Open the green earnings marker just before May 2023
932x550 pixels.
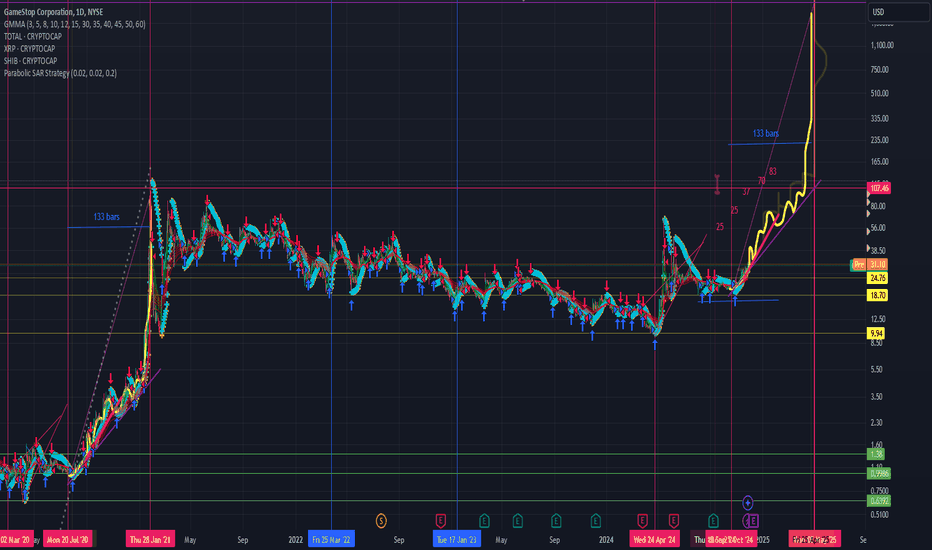pos(484,521)
